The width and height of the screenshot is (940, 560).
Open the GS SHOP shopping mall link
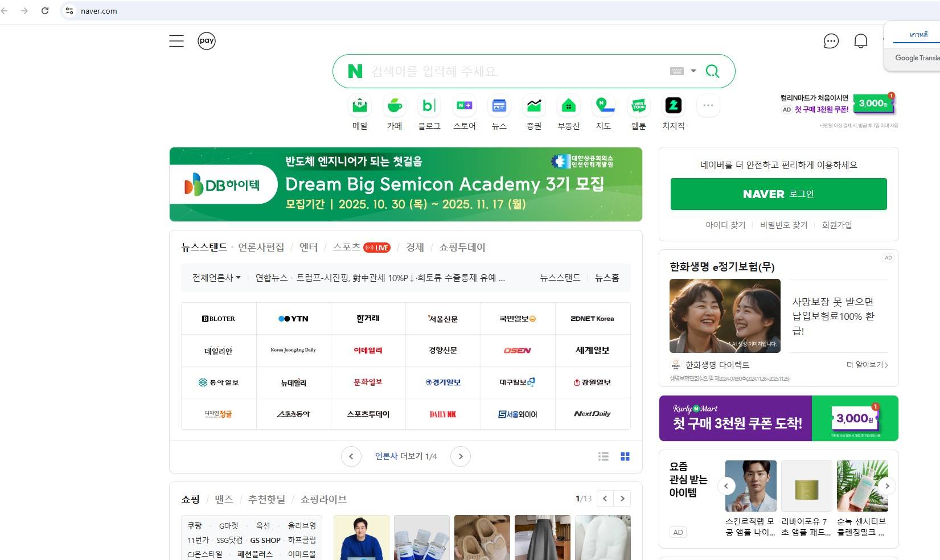coord(265,540)
